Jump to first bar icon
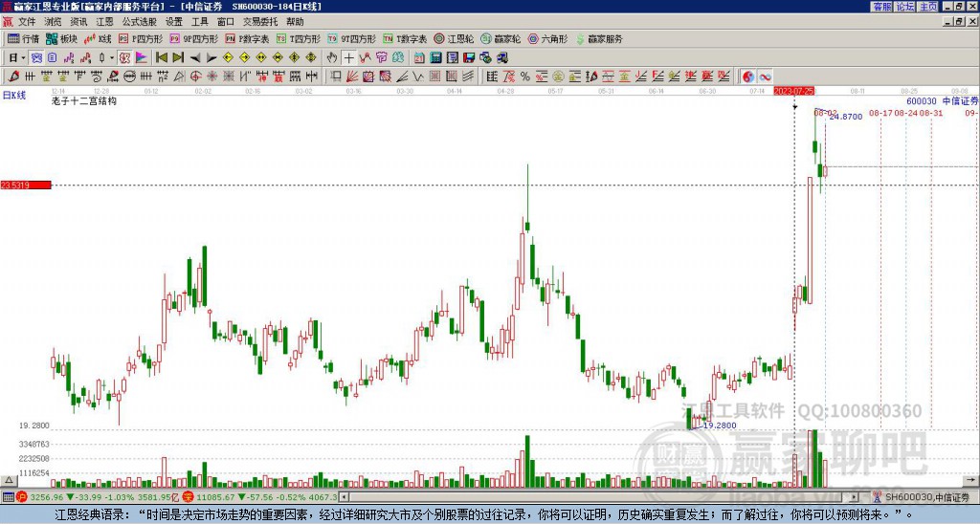This screenshot has height=524, width=980. 161,58
